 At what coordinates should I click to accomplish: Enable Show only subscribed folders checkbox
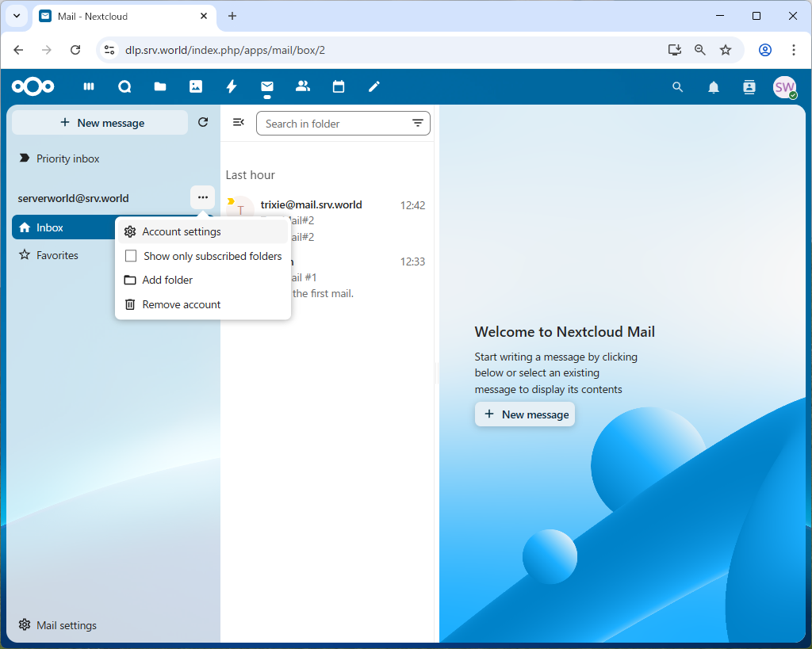click(x=132, y=256)
